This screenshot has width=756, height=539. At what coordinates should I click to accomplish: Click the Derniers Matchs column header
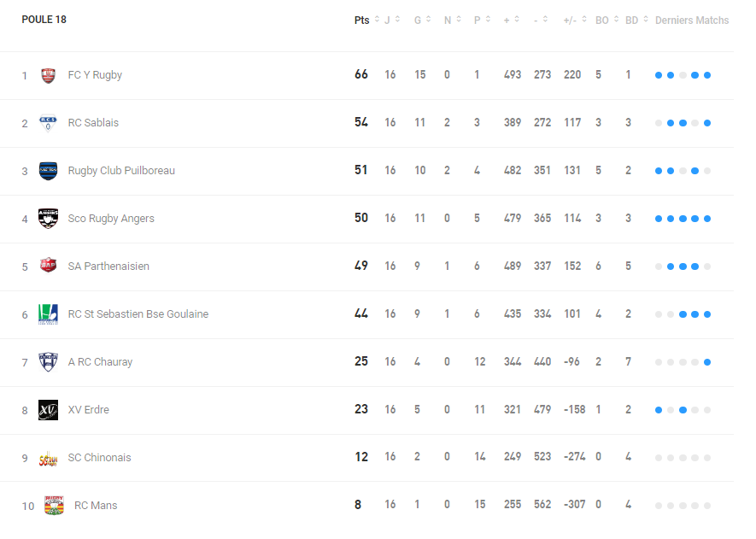[692, 21]
